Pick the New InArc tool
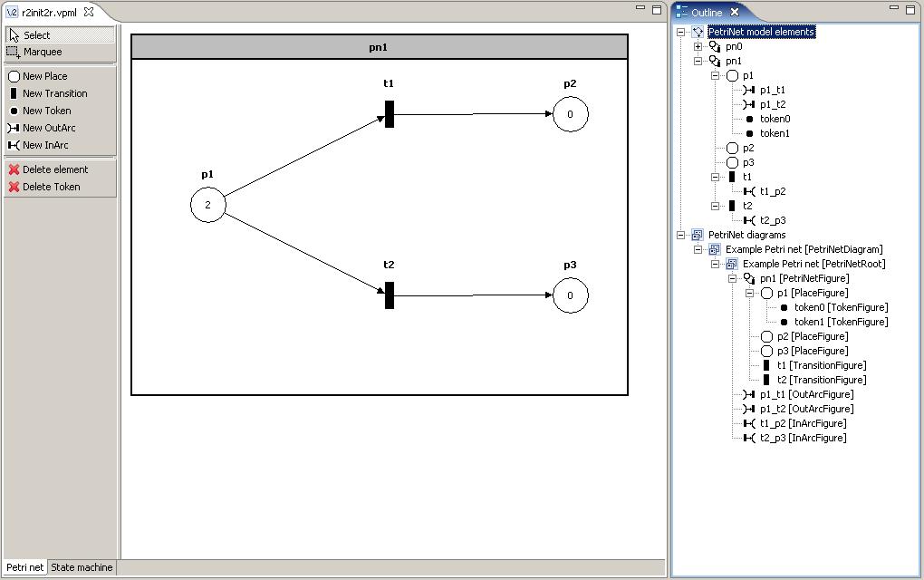The height and width of the screenshot is (580, 924). (60, 144)
